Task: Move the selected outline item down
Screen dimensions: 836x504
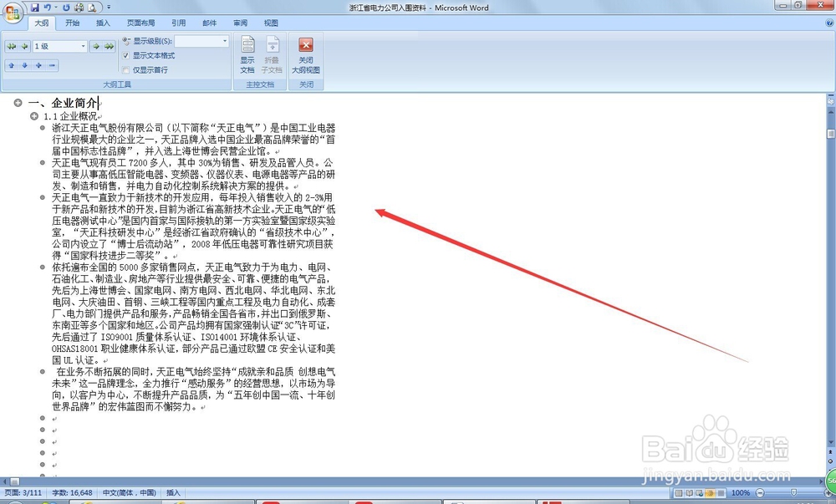Action: click(x=24, y=65)
